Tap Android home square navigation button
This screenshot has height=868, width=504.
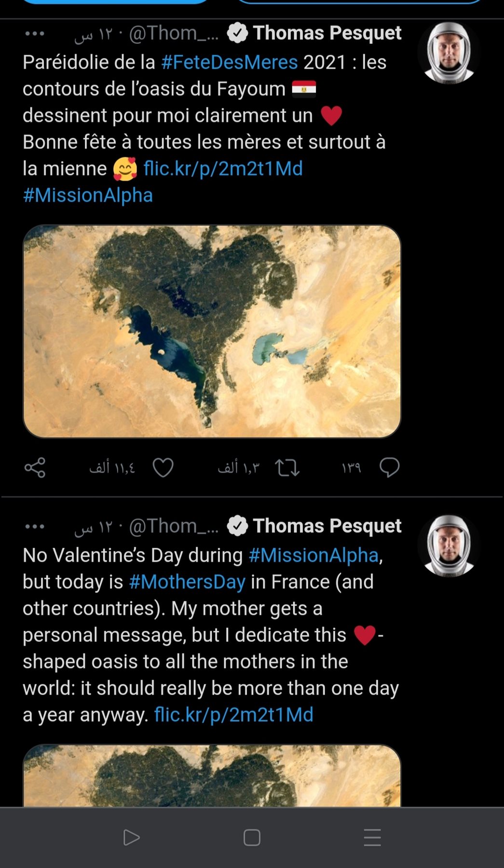tap(252, 838)
